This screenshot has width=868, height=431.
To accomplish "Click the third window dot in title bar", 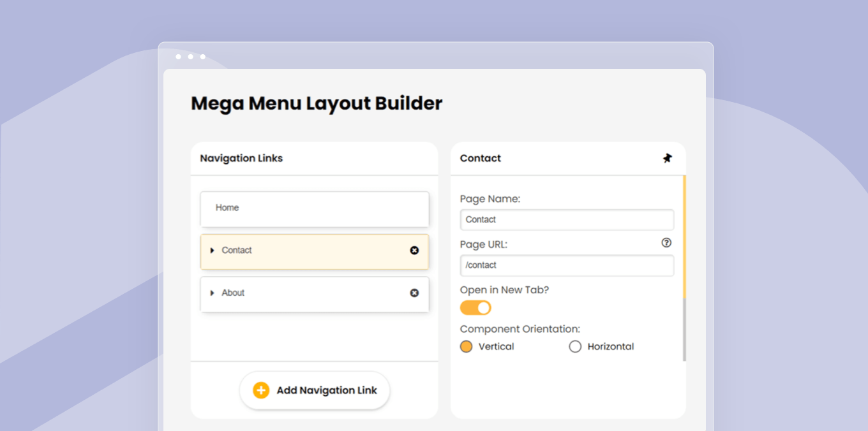I will pyautogui.click(x=202, y=57).
